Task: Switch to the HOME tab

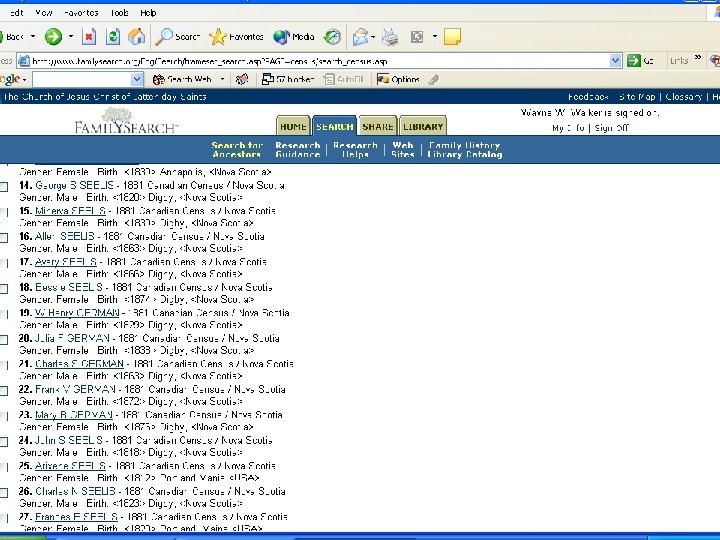Action: coord(293,126)
